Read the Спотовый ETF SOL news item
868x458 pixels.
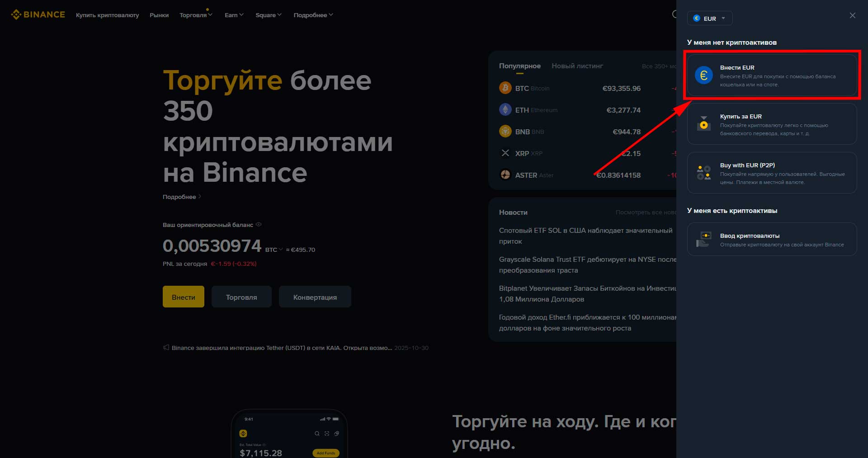point(586,236)
